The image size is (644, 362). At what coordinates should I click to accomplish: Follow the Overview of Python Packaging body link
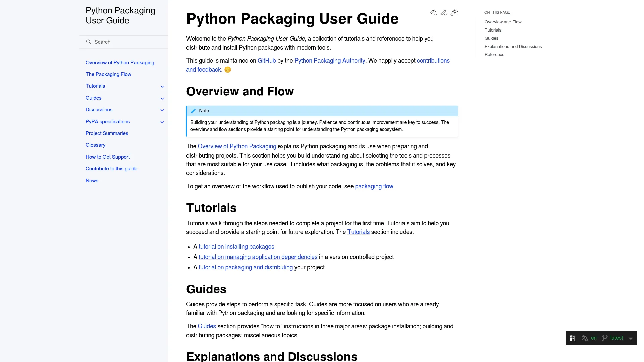237,146
